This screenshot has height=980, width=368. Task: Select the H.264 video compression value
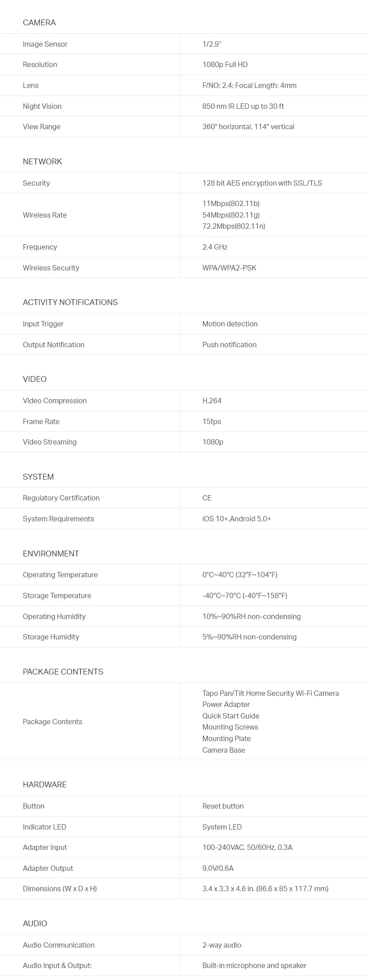point(212,401)
